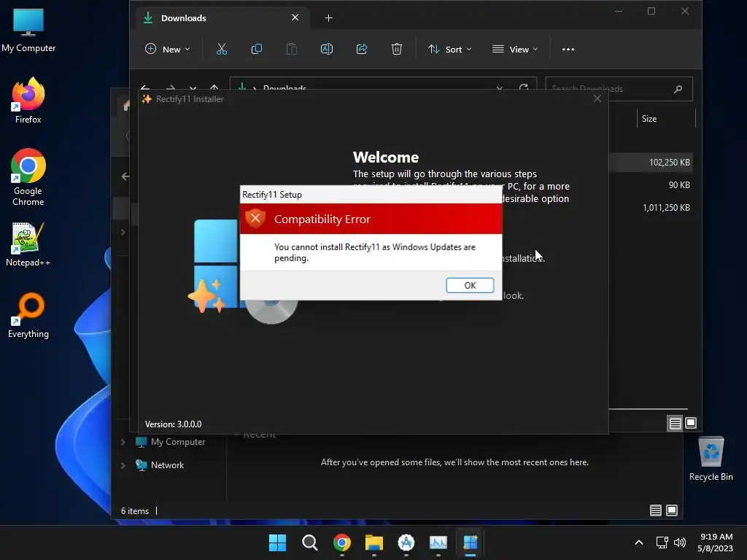747x560 pixels.
Task: Click the Task Manager chart icon in taskbar
Action: pos(438,542)
